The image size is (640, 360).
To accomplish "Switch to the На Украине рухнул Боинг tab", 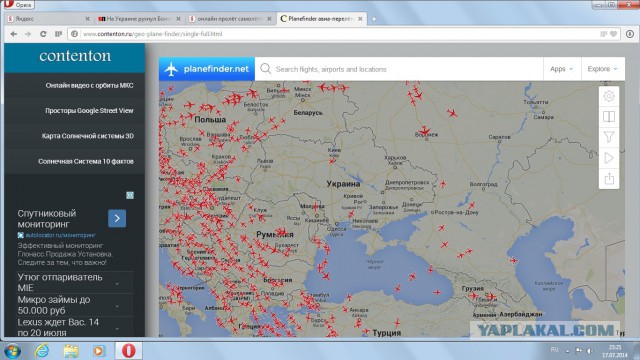I will coord(139,19).
